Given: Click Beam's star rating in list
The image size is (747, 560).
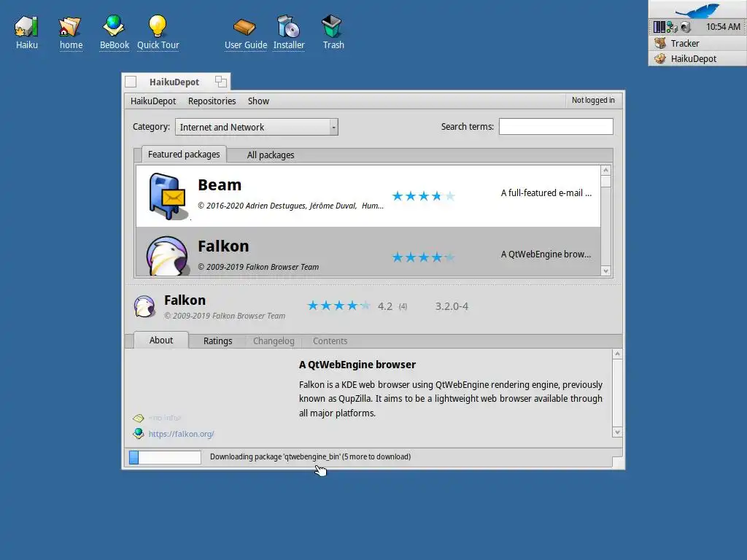Looking at the screenshot, I should [x=423, y=196].
